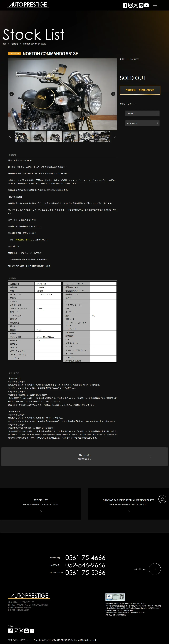
Task: Click the arrow beside 保証について
Action: point(136,104)
